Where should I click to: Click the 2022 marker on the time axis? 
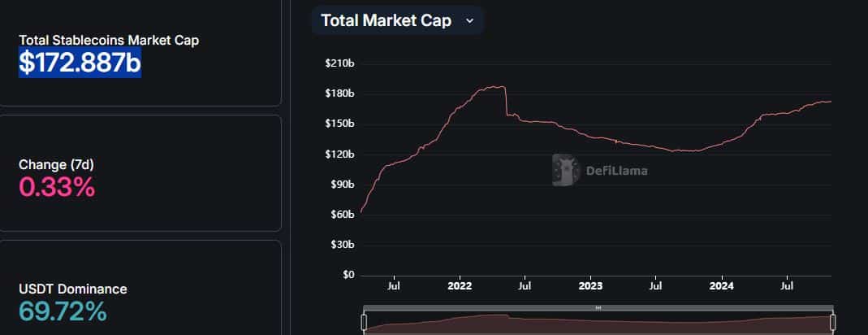[x=460, y=286]
